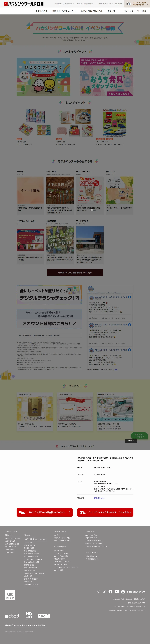
Task: Click 「いいね!」 on the 節分 Facebook post
Action: [94, 318]
